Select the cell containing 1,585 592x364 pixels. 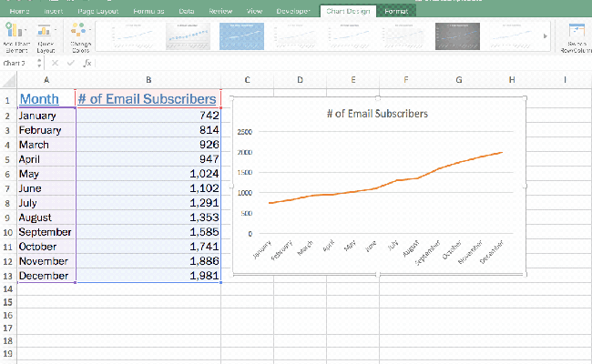pos(148,232)
